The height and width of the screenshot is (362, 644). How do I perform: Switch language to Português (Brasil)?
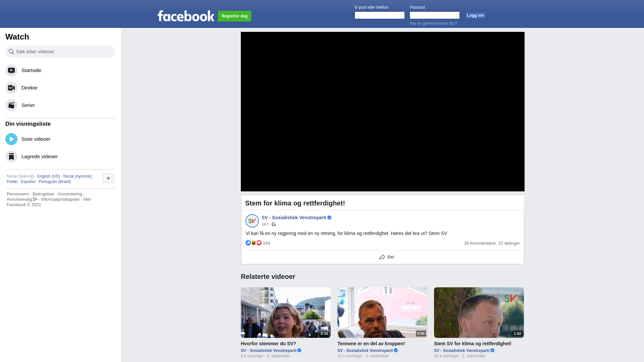[x=55, y=182]
